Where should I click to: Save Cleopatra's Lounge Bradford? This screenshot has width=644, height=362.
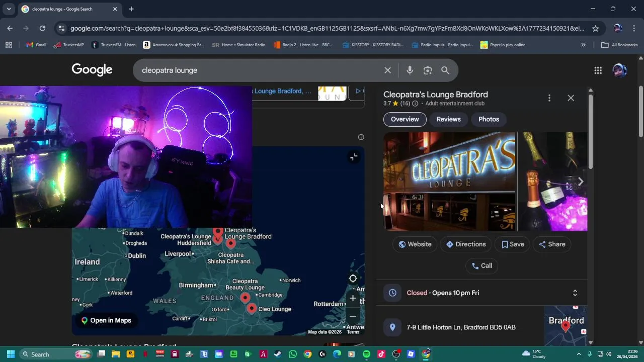(513, 244)
